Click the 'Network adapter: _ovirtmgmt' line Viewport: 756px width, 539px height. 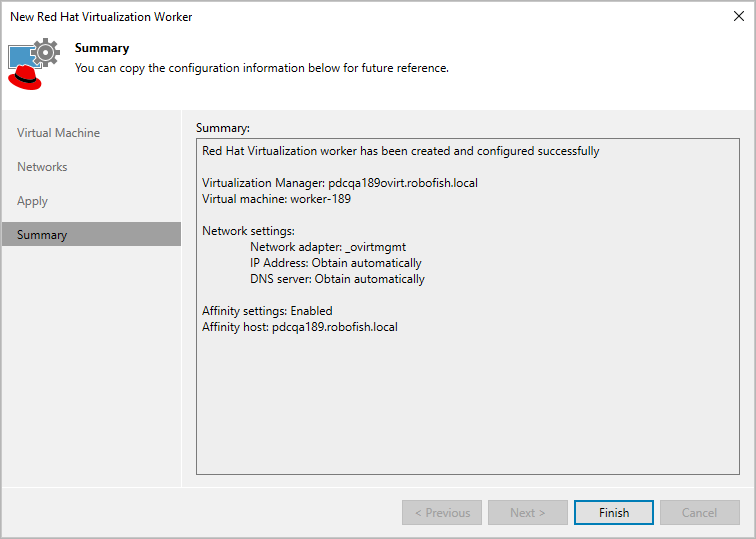click(328, 247)
